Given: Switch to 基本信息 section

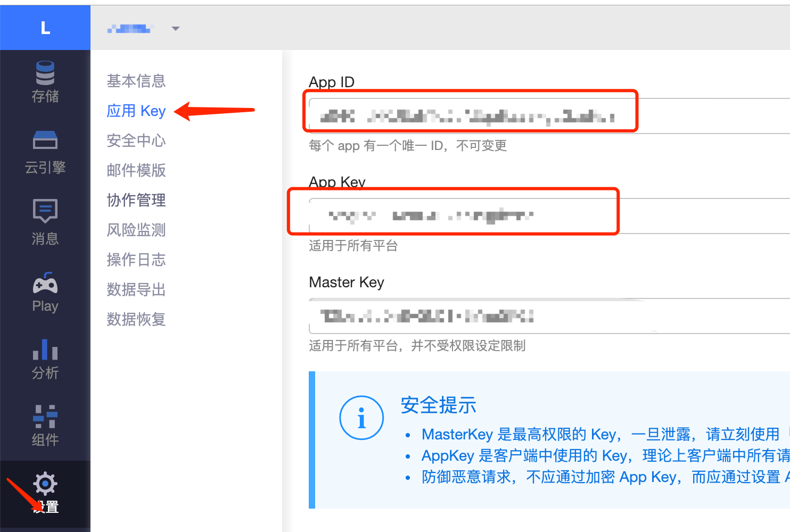Looking at the screenshot, I should 136,81.
